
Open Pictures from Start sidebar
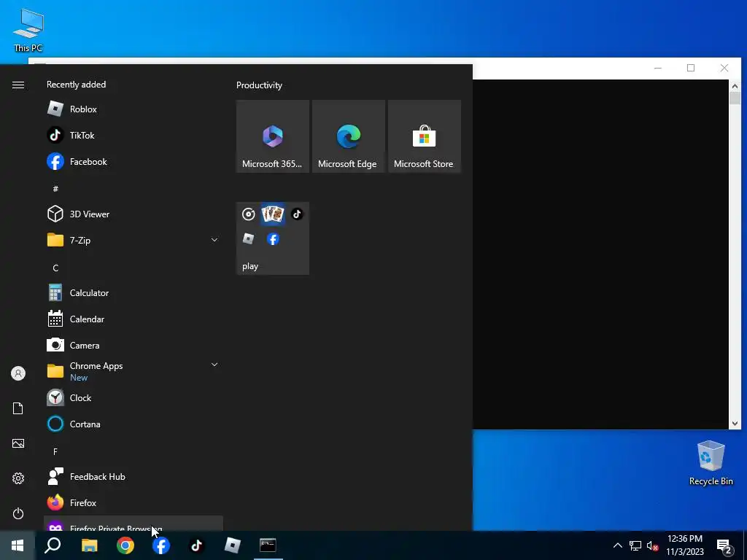click(x=18, y=443)
